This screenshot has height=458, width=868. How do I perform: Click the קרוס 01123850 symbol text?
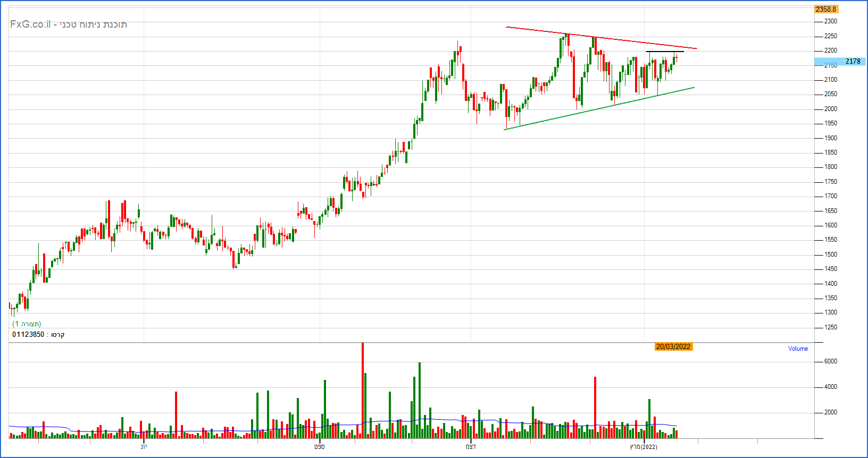click(x=38, y=335)
